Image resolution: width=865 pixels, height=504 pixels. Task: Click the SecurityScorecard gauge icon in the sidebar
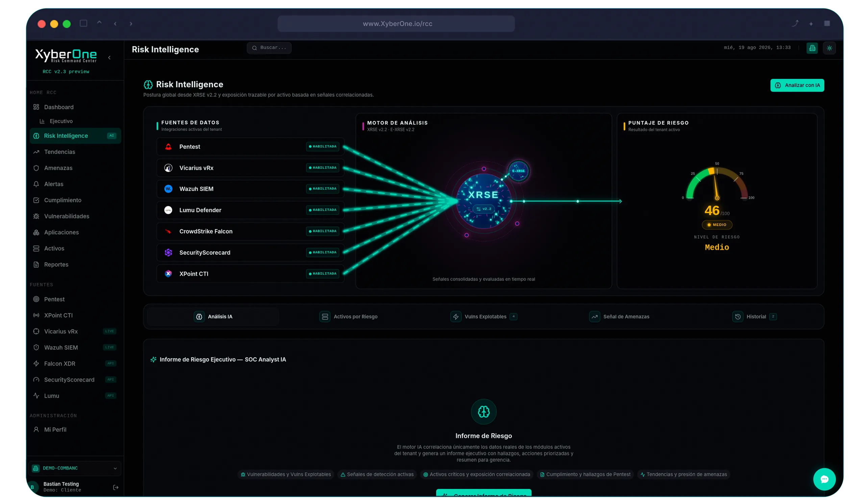pos(36,380)
